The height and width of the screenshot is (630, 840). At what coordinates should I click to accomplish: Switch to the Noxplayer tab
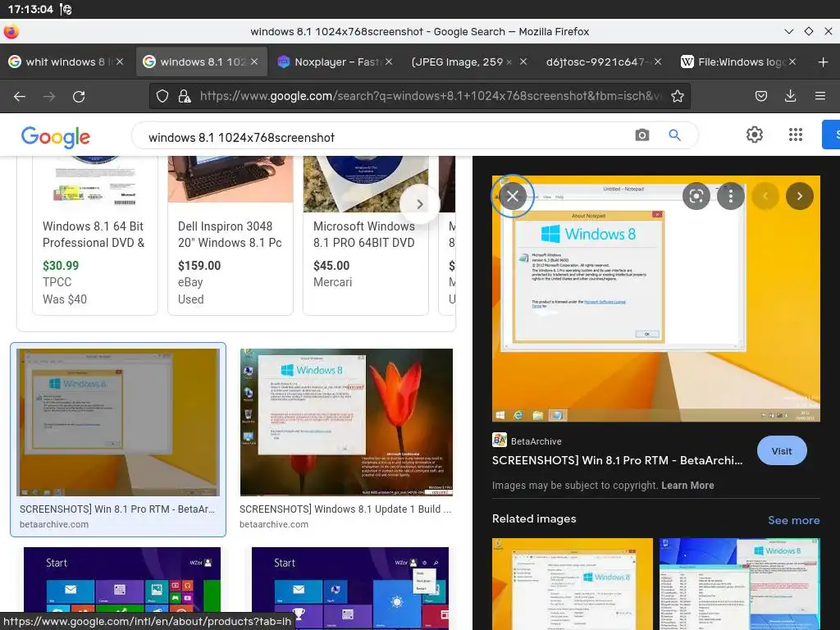click(x=335, y=62)
